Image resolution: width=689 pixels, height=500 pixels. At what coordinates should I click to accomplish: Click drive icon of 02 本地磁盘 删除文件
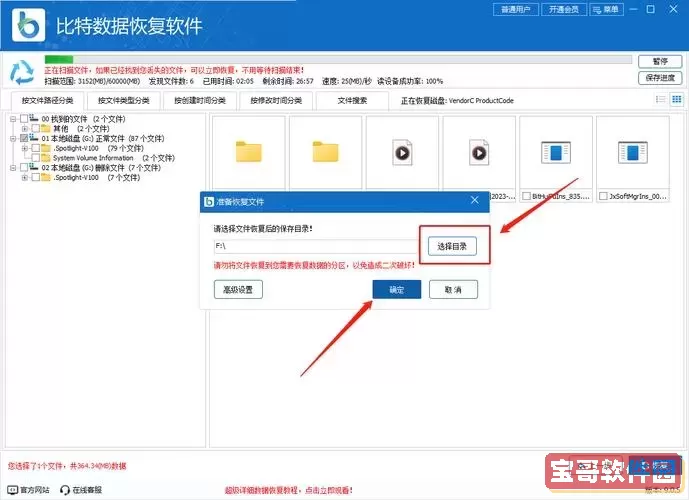click(34, 167)
